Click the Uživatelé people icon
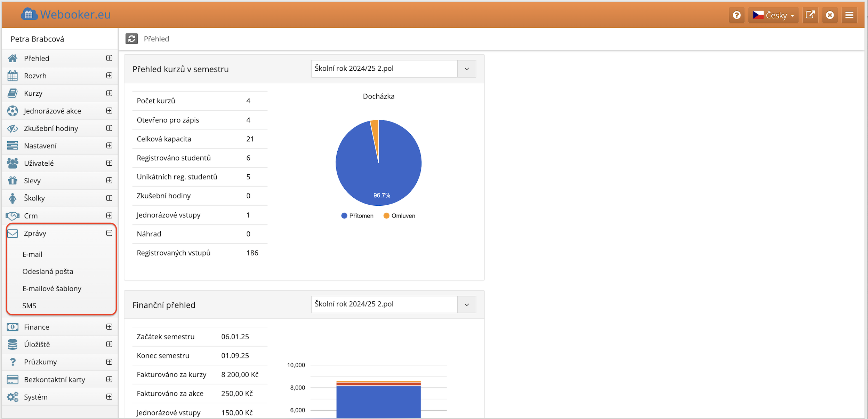Viewport: 868px width, 419px height. [13, 163]
